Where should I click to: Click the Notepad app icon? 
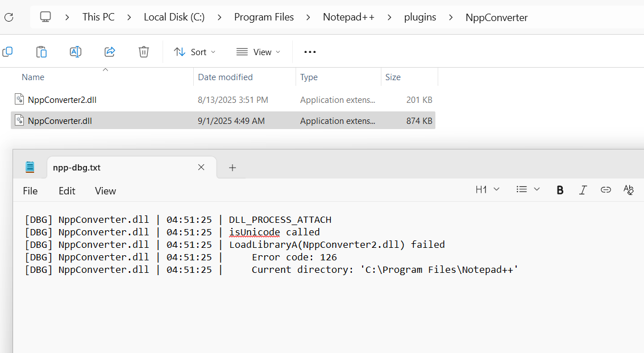(30, 167)
